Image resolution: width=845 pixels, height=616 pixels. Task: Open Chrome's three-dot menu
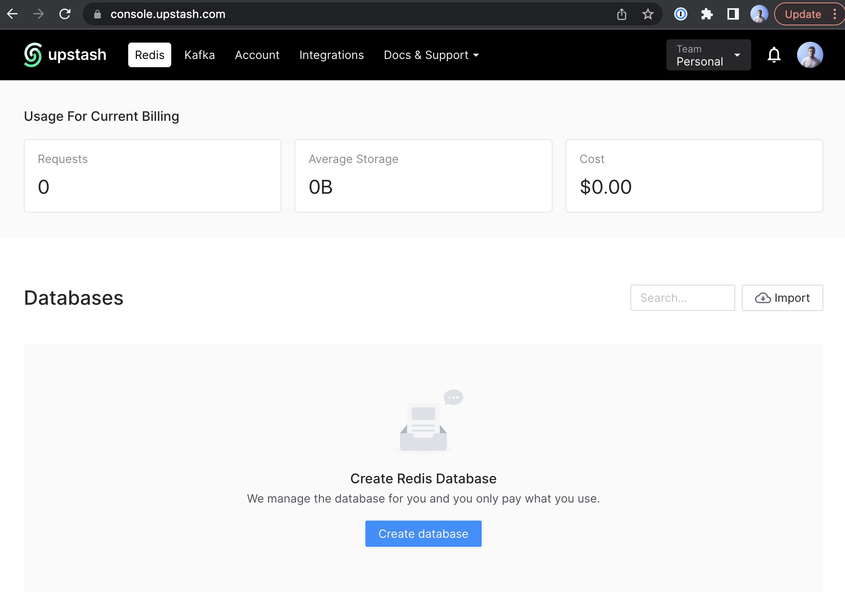[834, 14]
